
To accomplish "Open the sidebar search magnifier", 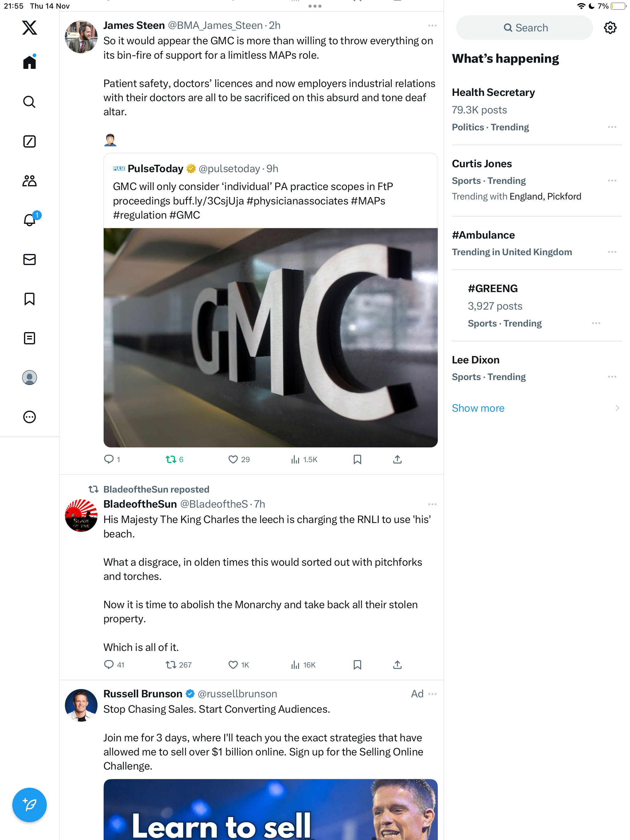I will [x=29, y=102].
